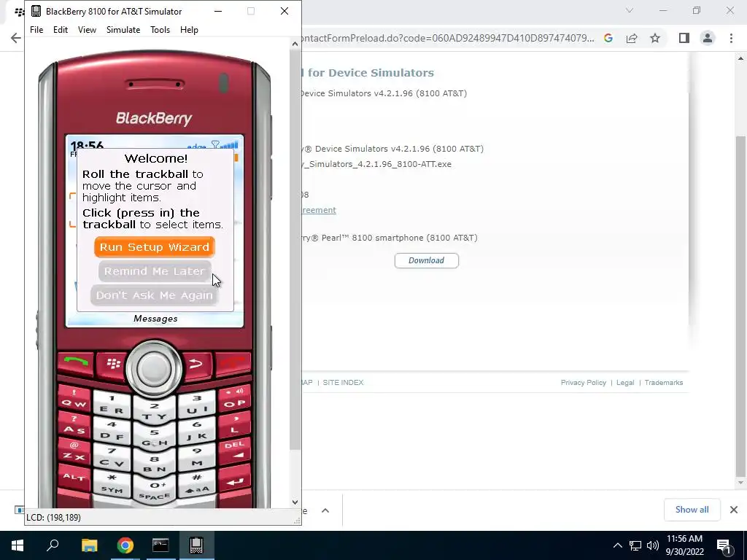Screen dimensions: 747x560
Task: Tap the ALT key
Action: pos(74,477)
